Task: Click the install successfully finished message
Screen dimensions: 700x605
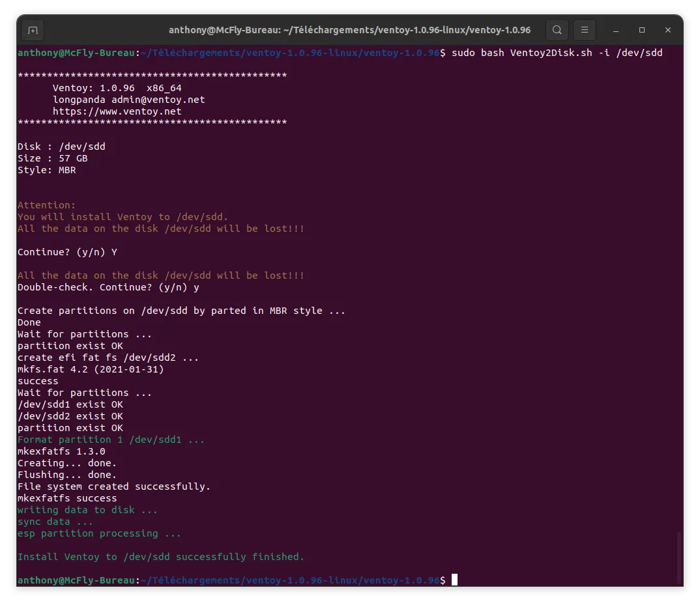Action: coord(161,556)
